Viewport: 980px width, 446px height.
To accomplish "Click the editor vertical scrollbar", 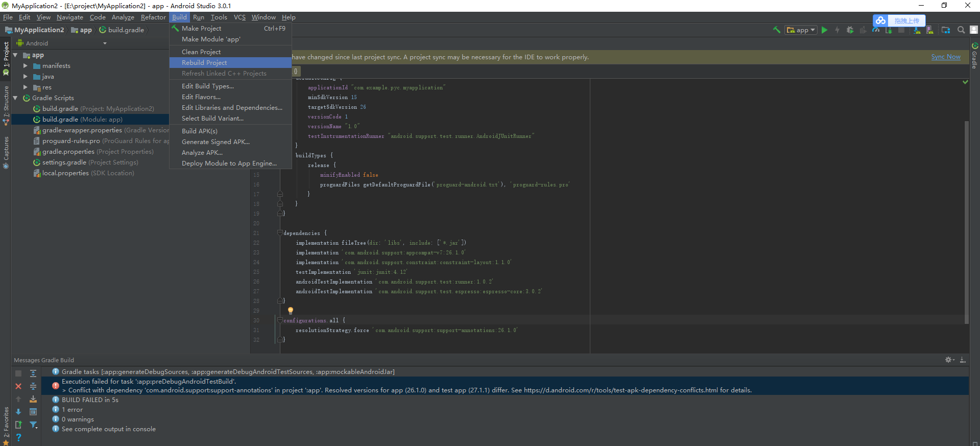I will click(966, 222).
